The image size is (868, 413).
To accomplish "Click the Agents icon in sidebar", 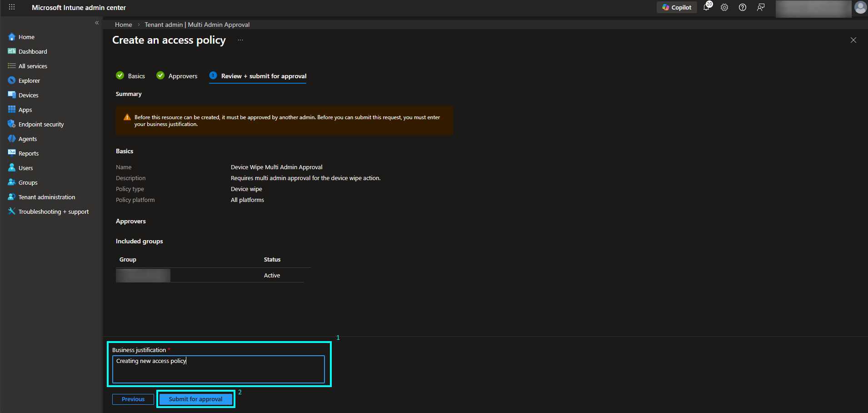I will (x=12, y=139).
